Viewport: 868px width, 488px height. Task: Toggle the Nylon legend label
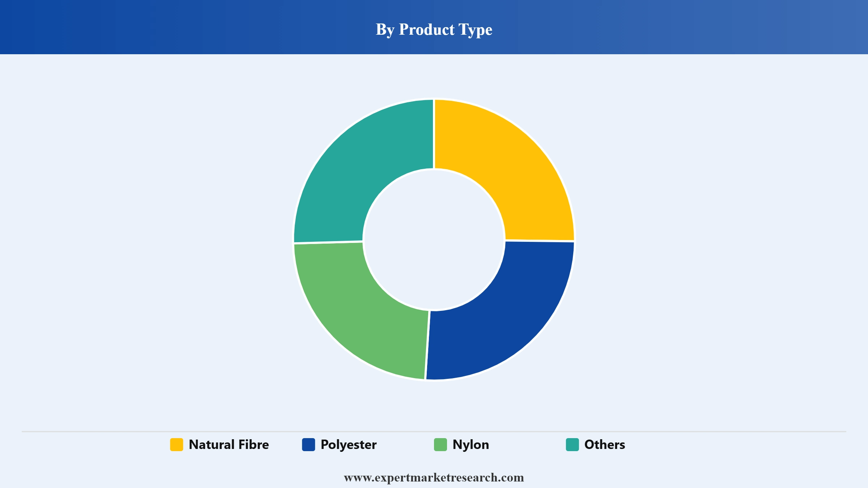coord(471,445)
